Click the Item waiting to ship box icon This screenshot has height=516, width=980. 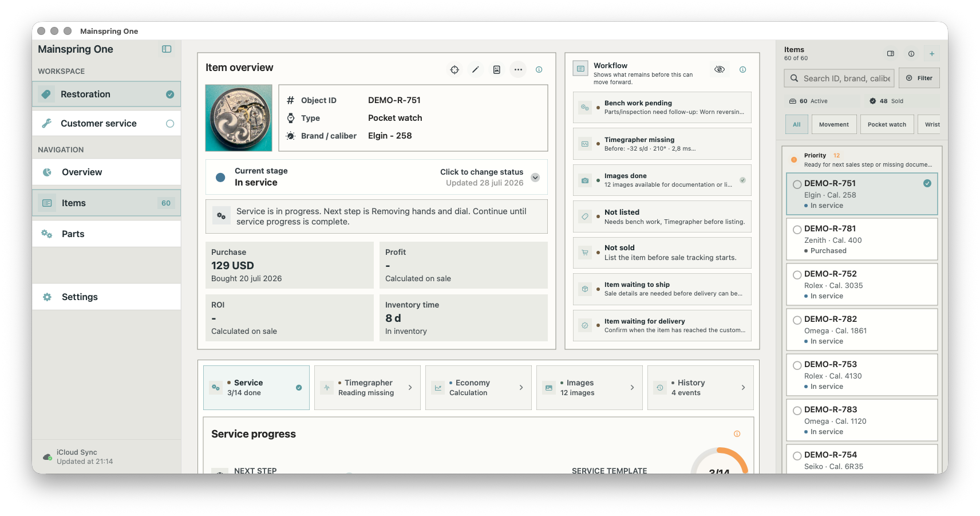(585, 289)
